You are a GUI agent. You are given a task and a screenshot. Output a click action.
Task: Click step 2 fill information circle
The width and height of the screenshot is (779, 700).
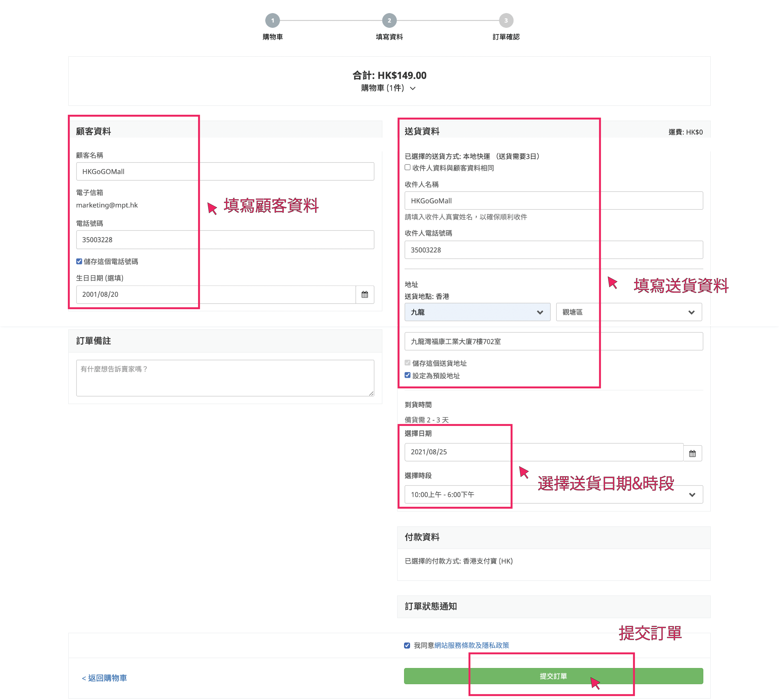tap(389, 20)
